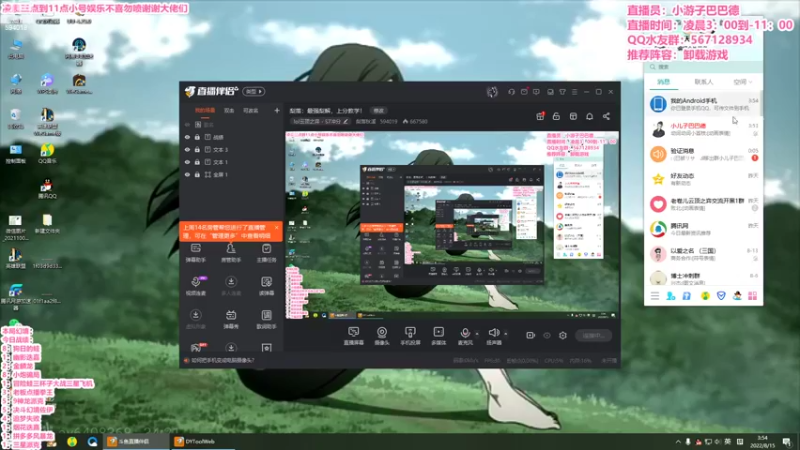This screenshot has height=450, width=800.
Task: Open the notification bell icon in 直播伴侣
Action: coord(589,116)
